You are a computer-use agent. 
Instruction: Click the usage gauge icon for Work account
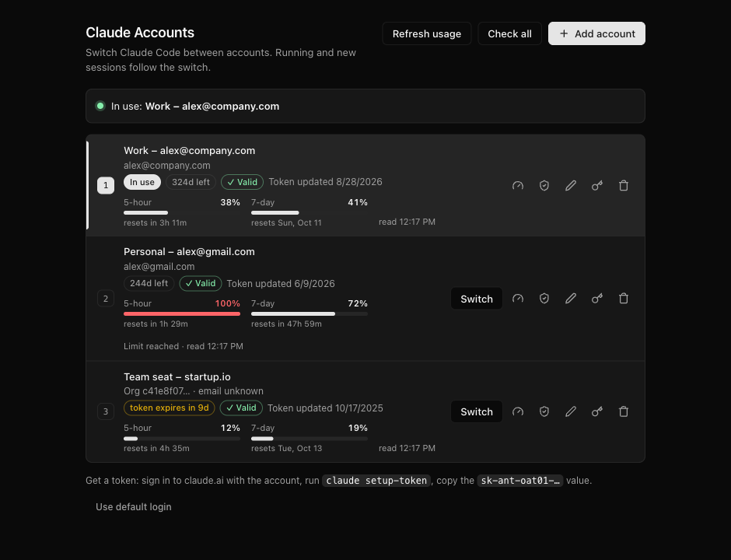point(517,186)
